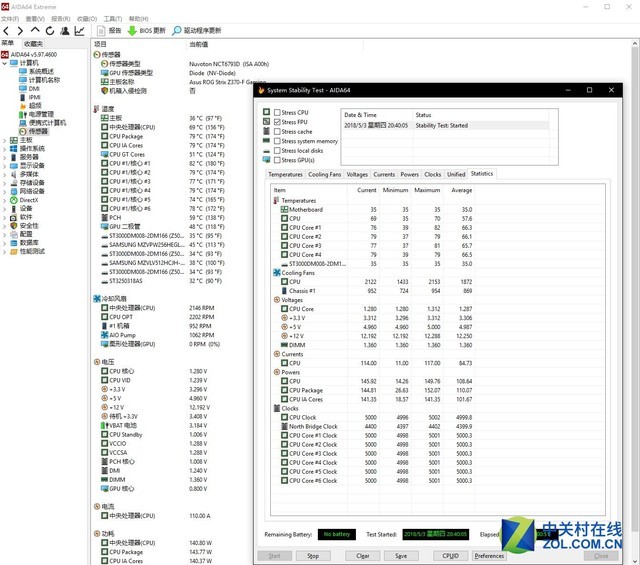The width and height of the screenshot is (640, 565).
Task: Uncheck the Stress FPU checkbox
Action: tap(277, 122)
